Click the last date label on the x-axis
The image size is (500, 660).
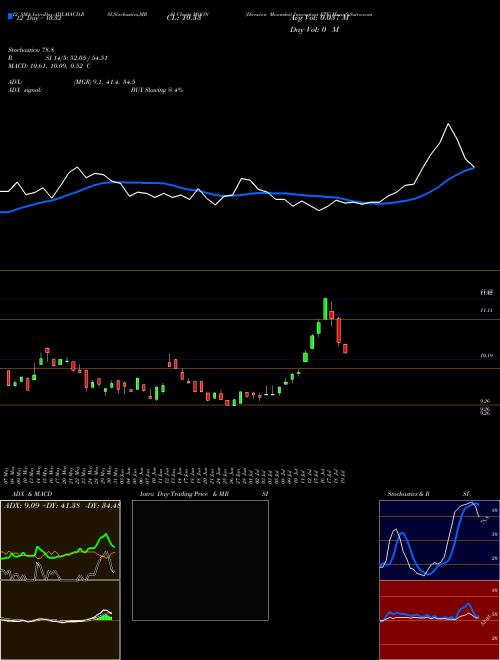tap(343, 475)
